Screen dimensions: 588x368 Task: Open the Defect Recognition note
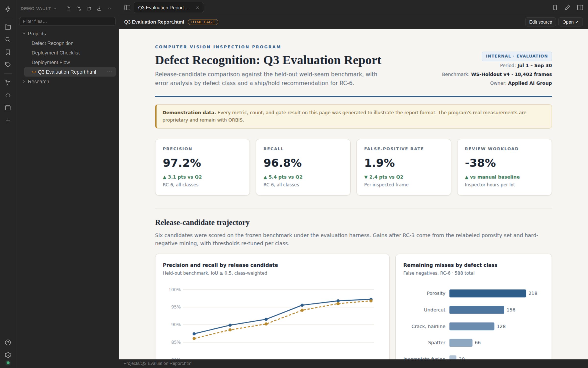(x=52, y=43)
